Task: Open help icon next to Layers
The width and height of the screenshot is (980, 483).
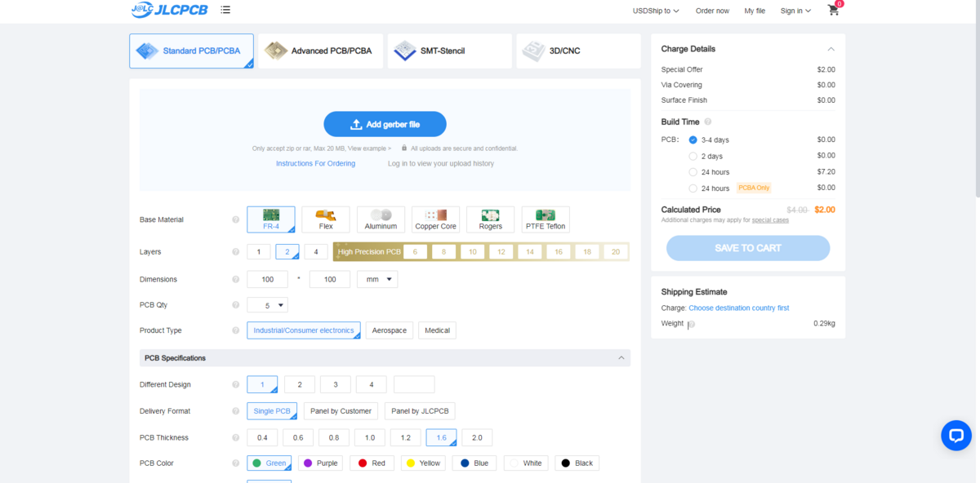Action: (x=235, y=252)
